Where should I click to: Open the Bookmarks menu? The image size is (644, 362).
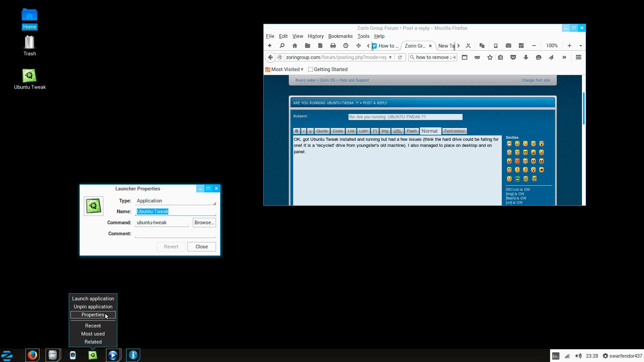pos(340,36)
